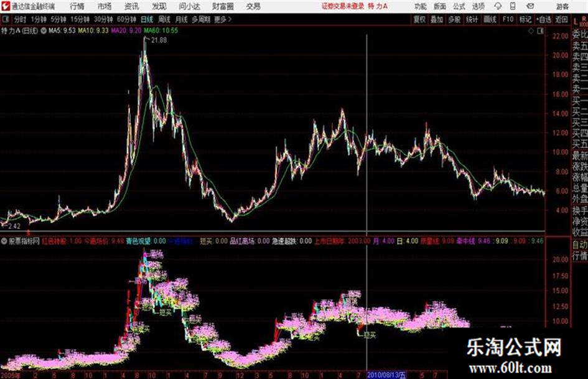
Task: Expand the 更多 period options
Action: click(x=223, y=19)
